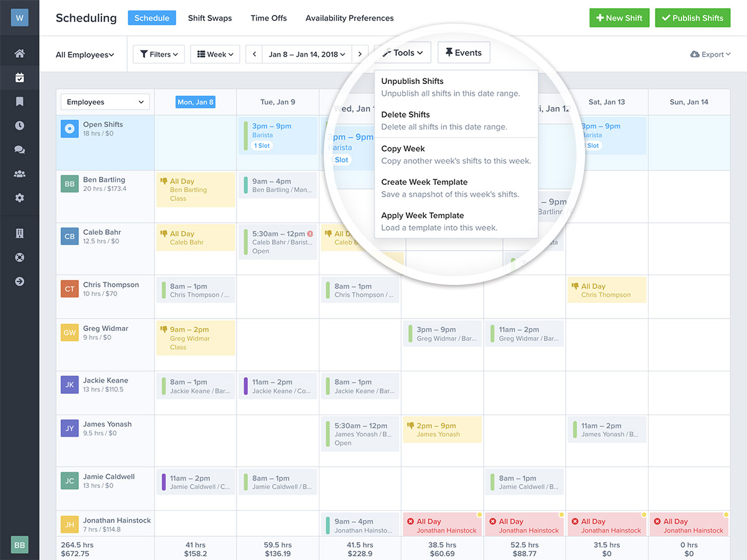Open the BB user avatar at the sidebar bottom

(x=19, y=544)
